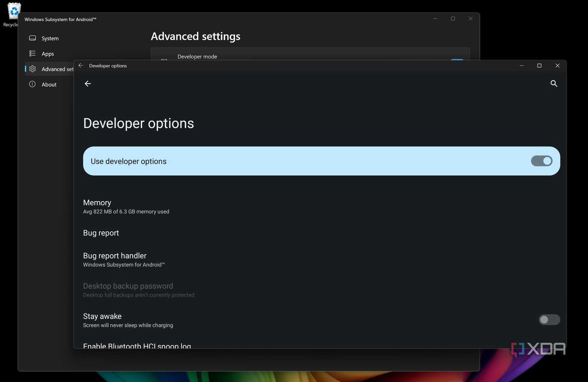Screen dimensions: 588x382
Task: Turn off Use developer options
Action: pyautogui.click(x=541, y=161)
